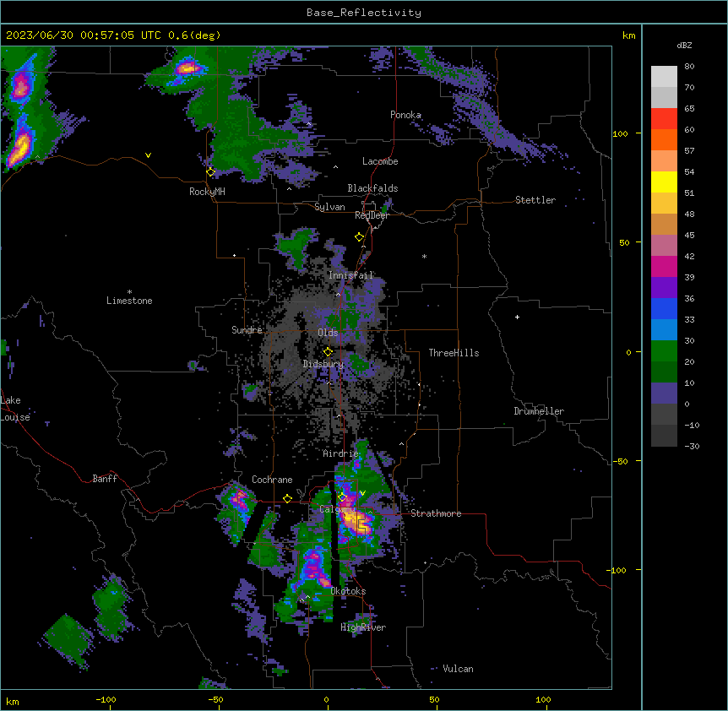Click the Sylvan label
This screenshot has width=728, height=711.
(x=329, y=207)
